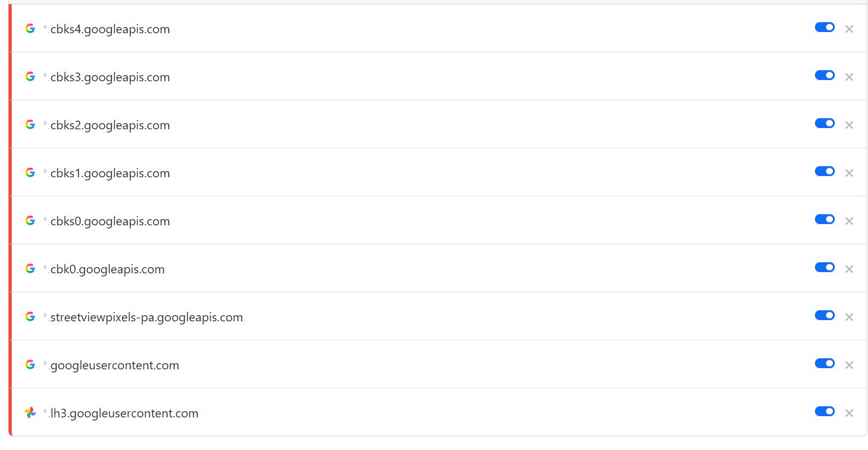Toggle the *.lh3.googleusercontent.com switch
This screenshot has width=868, height=450.
pos(824,411)
